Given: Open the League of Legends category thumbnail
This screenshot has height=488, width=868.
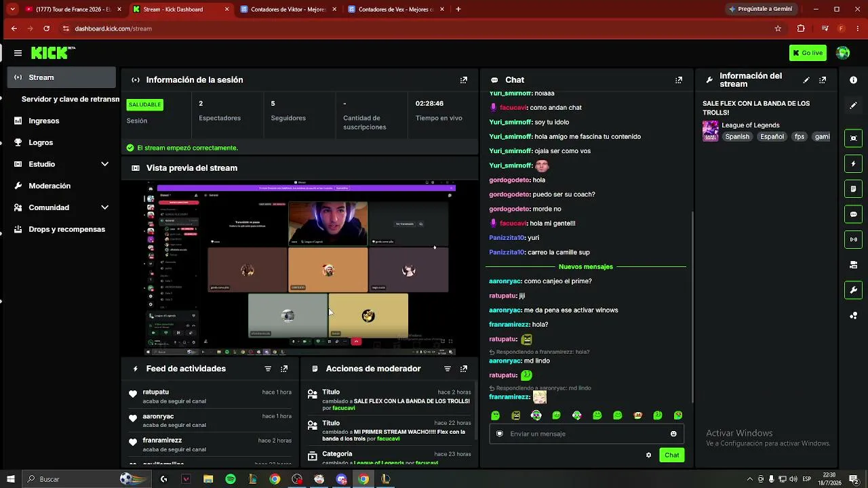Looking at the screenshot, I should tap(710, 131).
